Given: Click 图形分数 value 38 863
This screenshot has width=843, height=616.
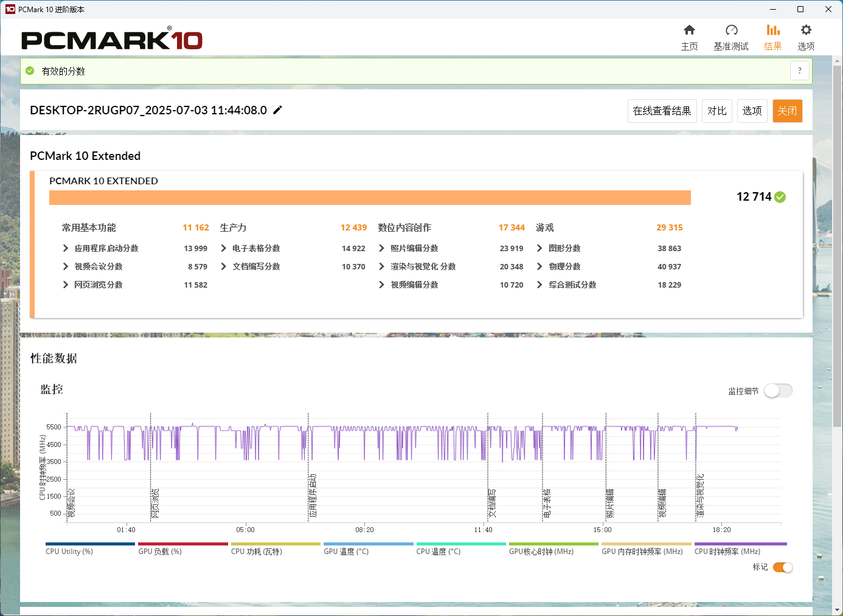Looking at the screenshot, I should 670,248.
